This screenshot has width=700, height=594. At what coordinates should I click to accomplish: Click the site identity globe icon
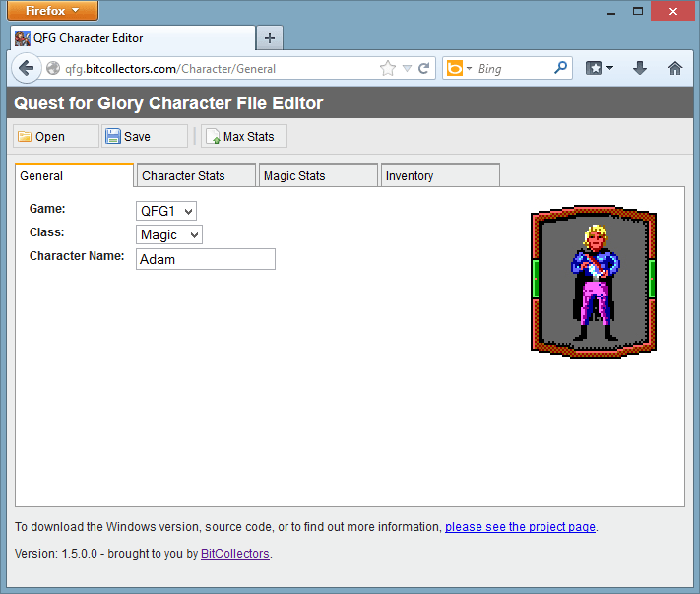[x=53, y=68]
